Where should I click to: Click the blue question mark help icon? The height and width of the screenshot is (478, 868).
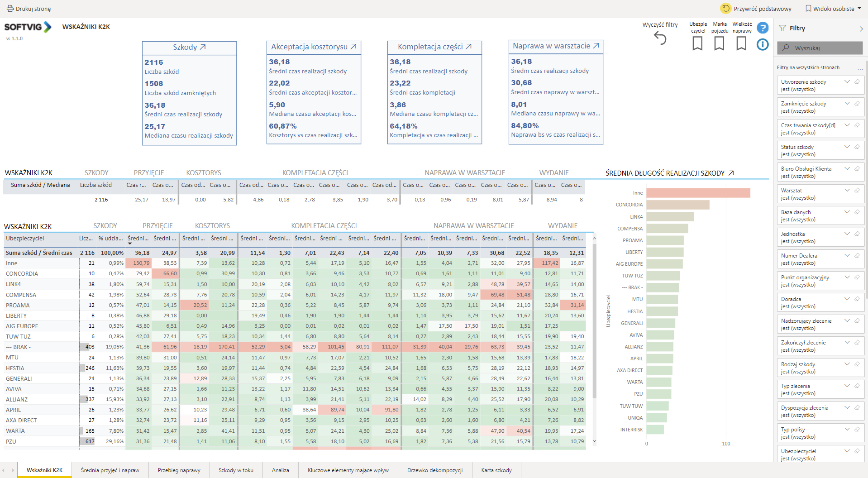point(763,28)
